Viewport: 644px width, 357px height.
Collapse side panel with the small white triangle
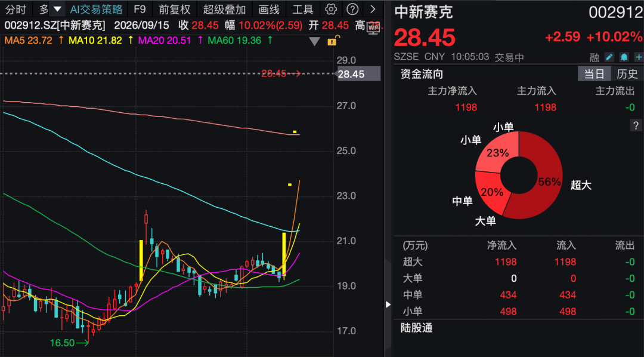(x=388, y=304)
